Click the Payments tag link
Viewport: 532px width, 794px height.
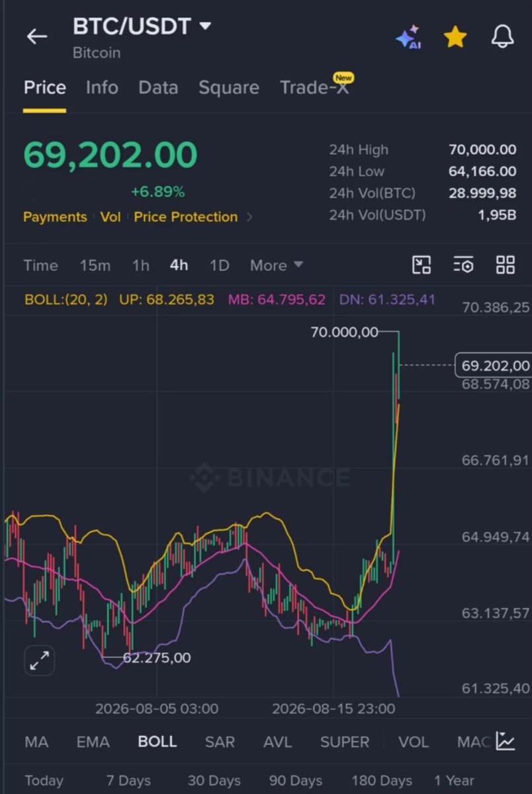(55, 217)
